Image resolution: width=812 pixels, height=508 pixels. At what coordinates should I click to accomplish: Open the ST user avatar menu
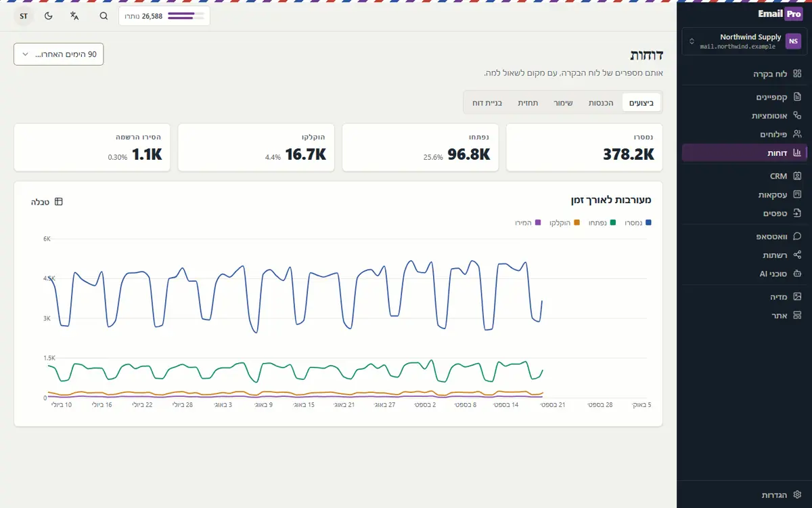point(24,16)
